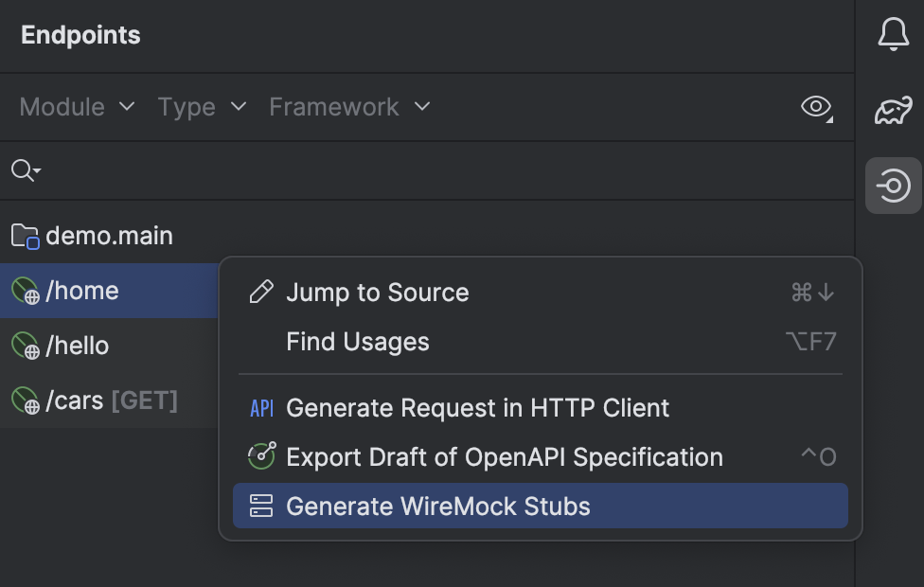
Task: Click Find Usages
Action: point(358,343)
